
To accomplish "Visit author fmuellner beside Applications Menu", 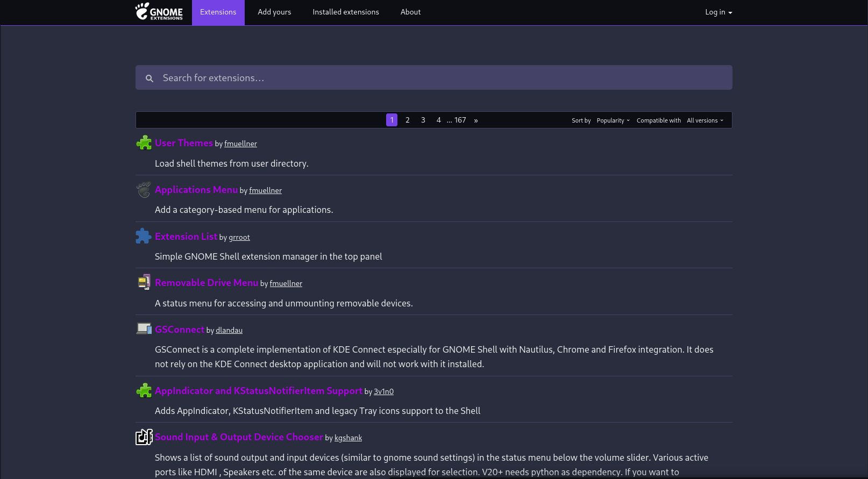I will [265, 190].
